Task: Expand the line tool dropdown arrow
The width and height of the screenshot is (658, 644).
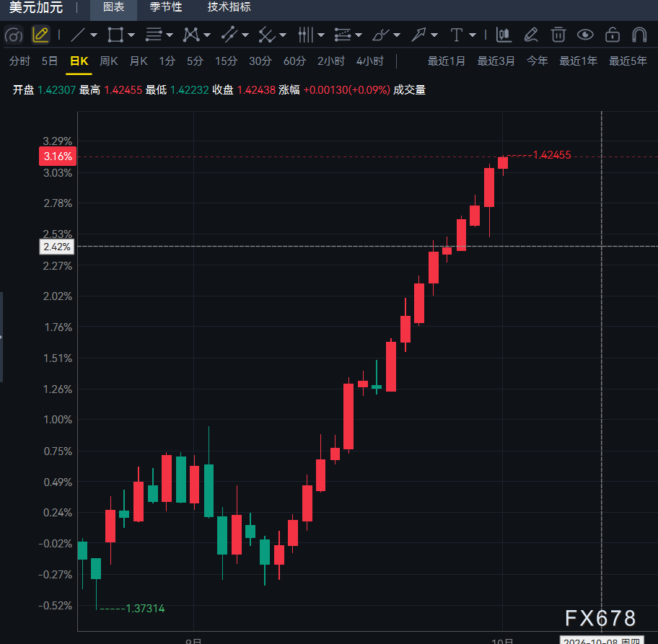Action: (x=94, y=35)
